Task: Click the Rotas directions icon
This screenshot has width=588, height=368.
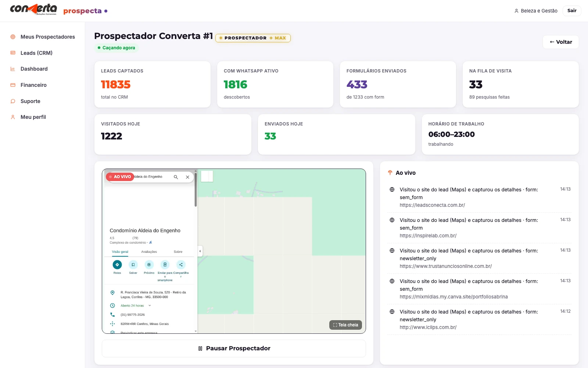Action: coord(117,265)
